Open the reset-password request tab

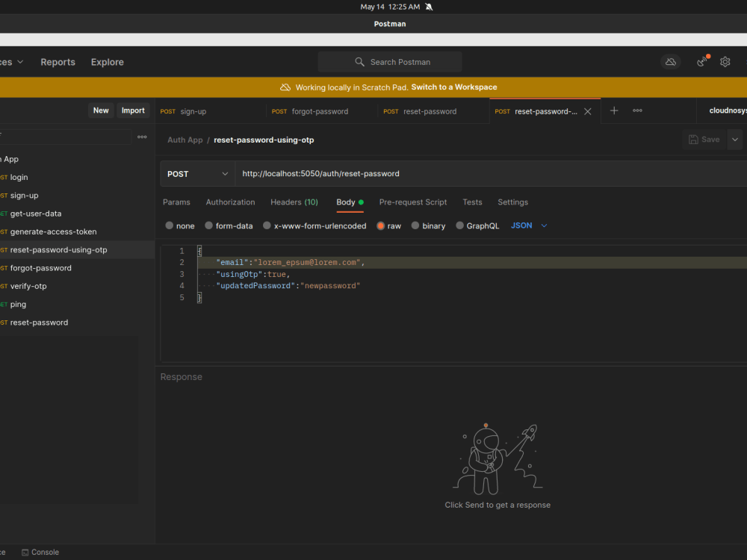tap(433, 111)
